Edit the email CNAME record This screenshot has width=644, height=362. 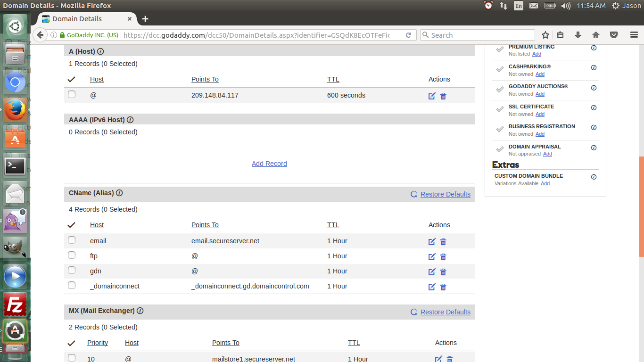pos(432,242)
